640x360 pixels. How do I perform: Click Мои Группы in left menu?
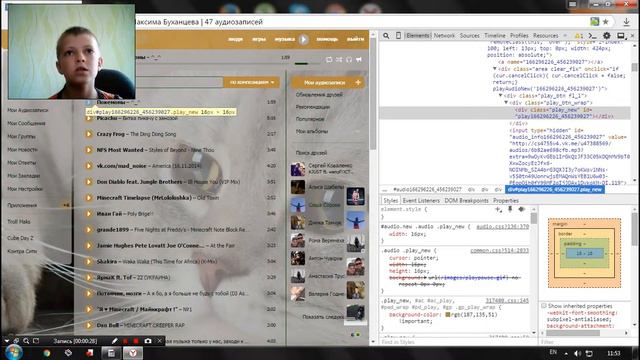pos(21,136)
